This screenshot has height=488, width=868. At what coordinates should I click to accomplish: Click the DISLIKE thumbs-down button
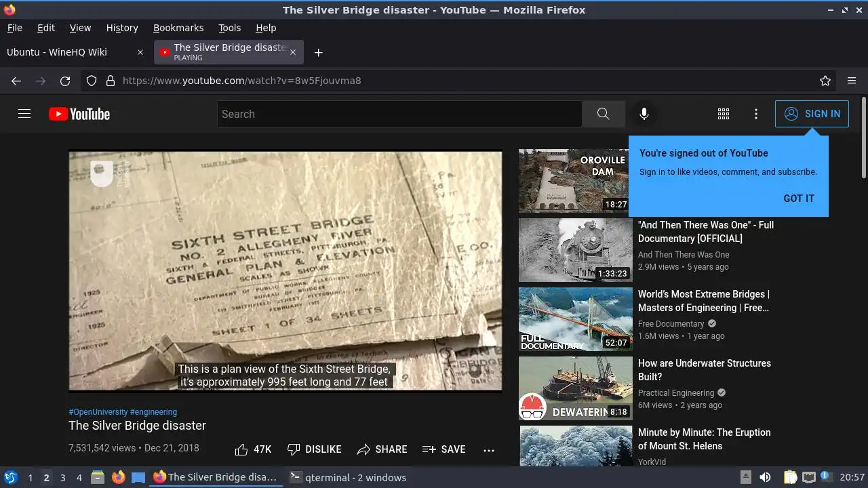[314, 449]
